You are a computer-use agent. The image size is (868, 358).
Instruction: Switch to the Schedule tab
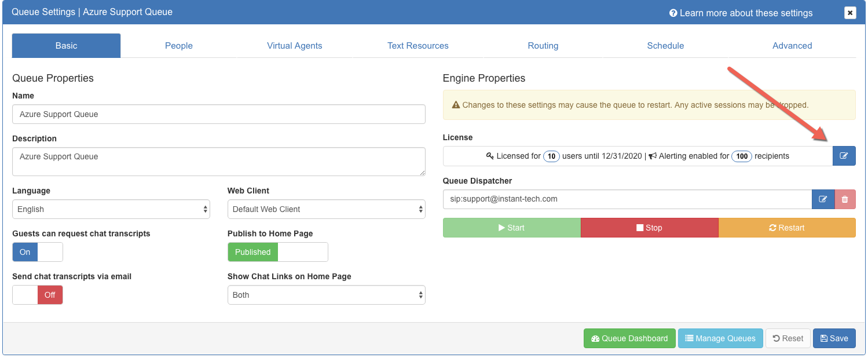(666, 46)
